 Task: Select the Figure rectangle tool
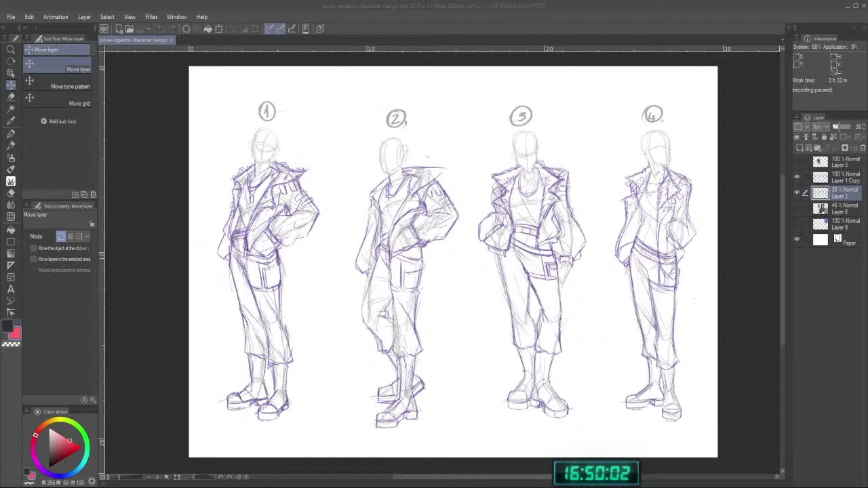[x=11, y=241]
